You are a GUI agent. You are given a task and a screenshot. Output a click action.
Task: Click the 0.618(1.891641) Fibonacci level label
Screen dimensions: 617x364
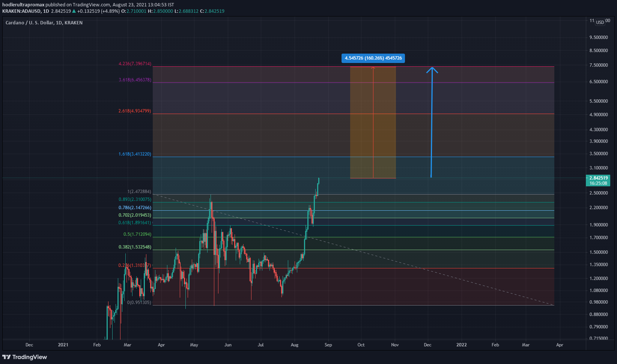click(135, 223)
